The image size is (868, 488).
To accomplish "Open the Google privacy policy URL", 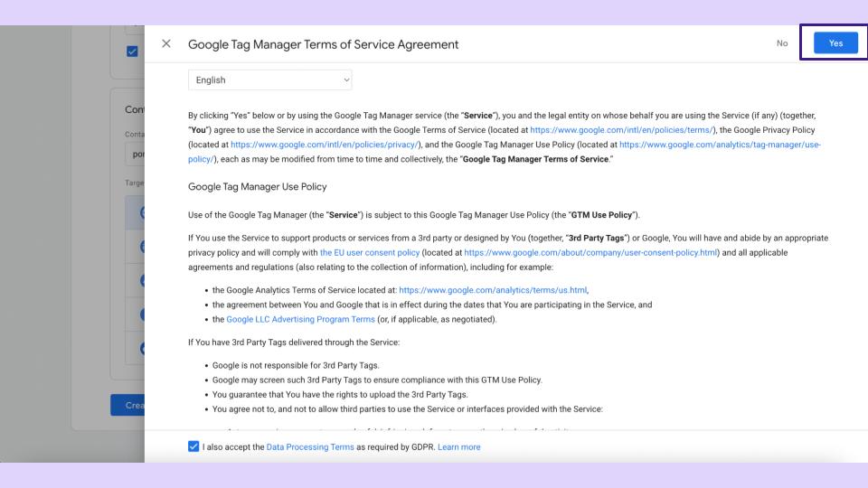I will tap(325, 145).
